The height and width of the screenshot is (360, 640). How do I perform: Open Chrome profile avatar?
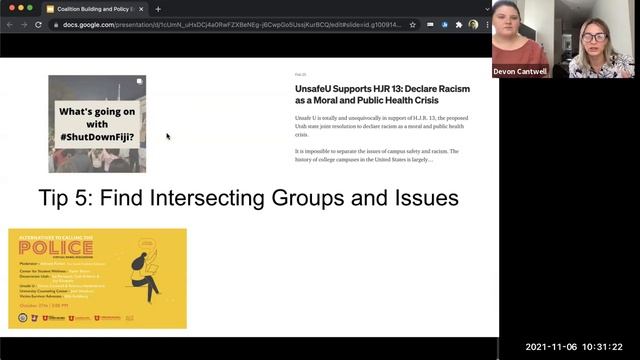473,25
